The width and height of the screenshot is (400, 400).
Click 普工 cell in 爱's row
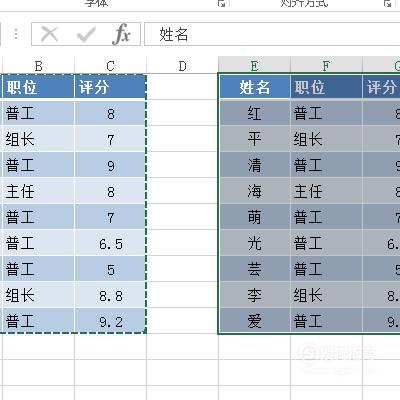326,321
